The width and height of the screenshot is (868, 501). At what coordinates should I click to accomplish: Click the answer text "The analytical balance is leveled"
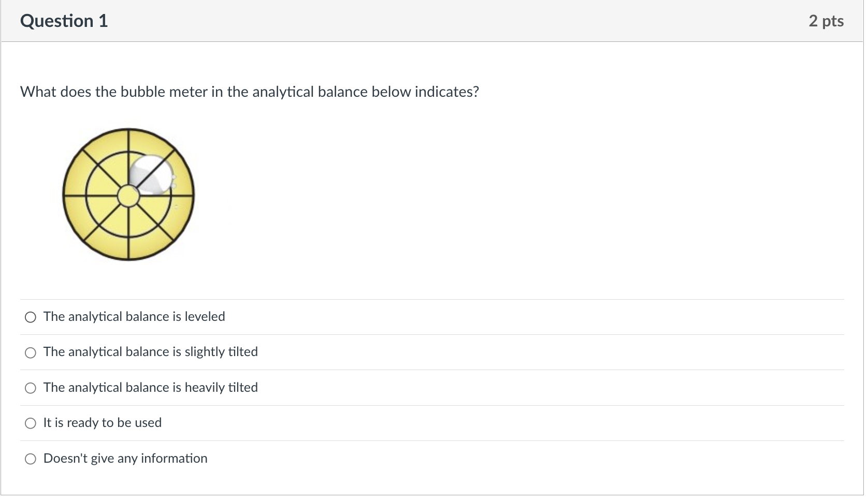point(134,317)
